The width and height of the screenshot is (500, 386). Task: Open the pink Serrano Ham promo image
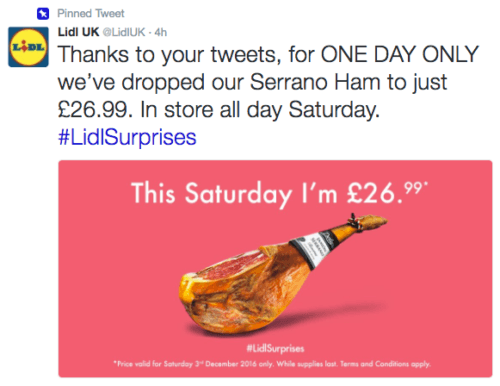(x=275, y=269)
